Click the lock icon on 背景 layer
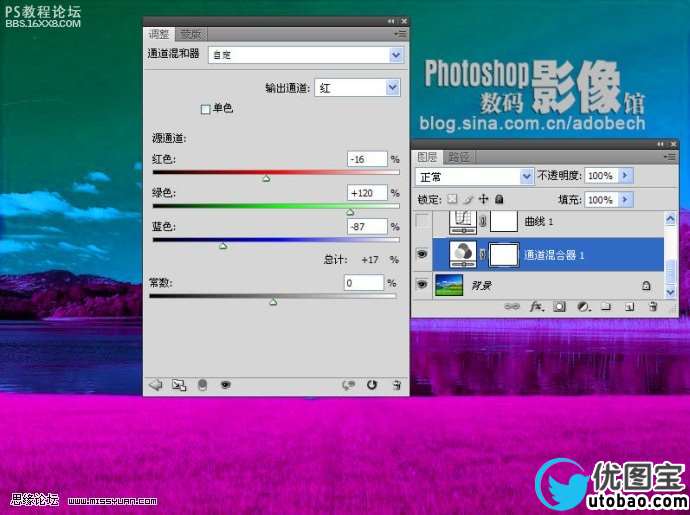Image resolution: width=690 pixels, height=515 pixels. click(646, 286)
